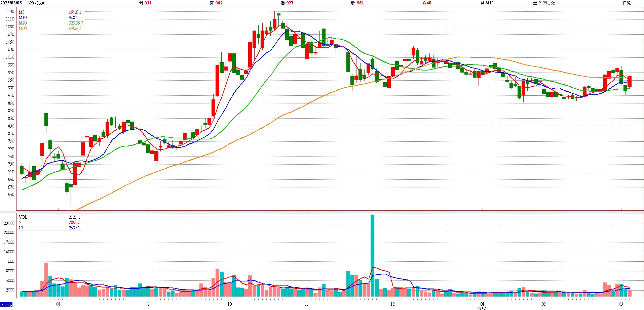Click the opening price 開 931

(x=145, y=3)
